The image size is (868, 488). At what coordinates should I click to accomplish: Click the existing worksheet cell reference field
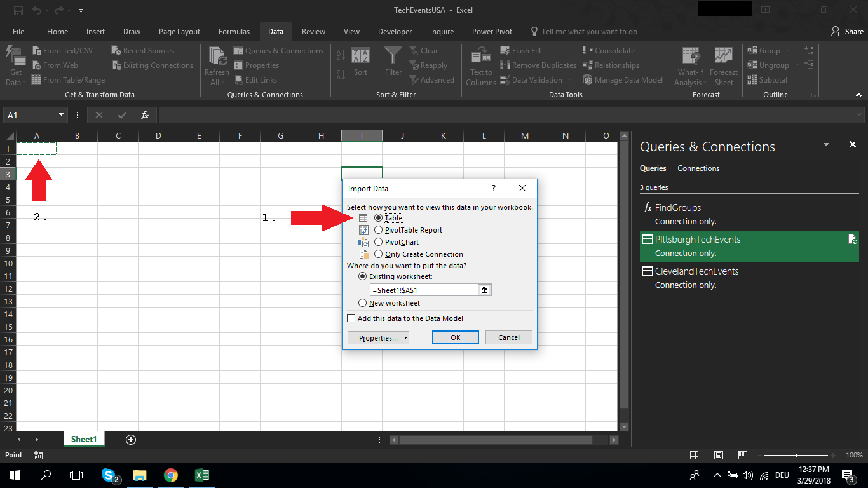[x=424, y=290]
